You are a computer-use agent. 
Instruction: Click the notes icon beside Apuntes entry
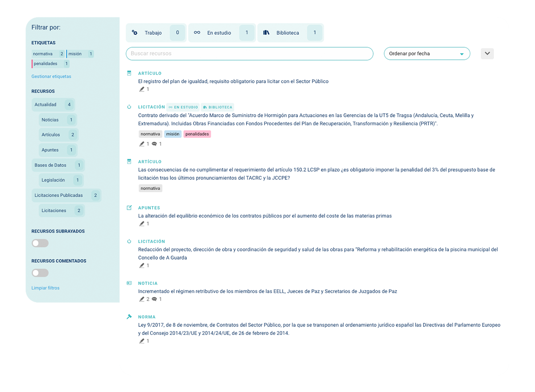coord(129,208)
